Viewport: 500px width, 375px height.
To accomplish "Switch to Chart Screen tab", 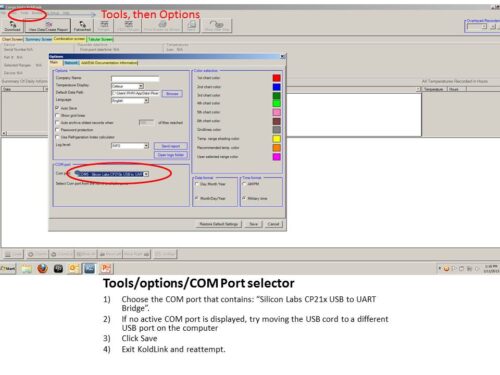I will (12, 39).
